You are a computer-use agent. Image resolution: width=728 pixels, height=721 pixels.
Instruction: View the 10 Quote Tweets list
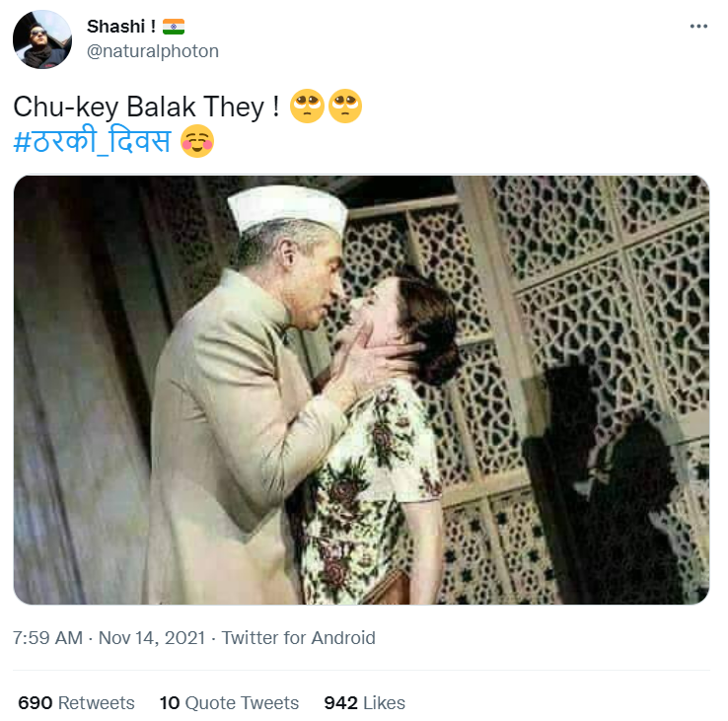coord(229,703)
